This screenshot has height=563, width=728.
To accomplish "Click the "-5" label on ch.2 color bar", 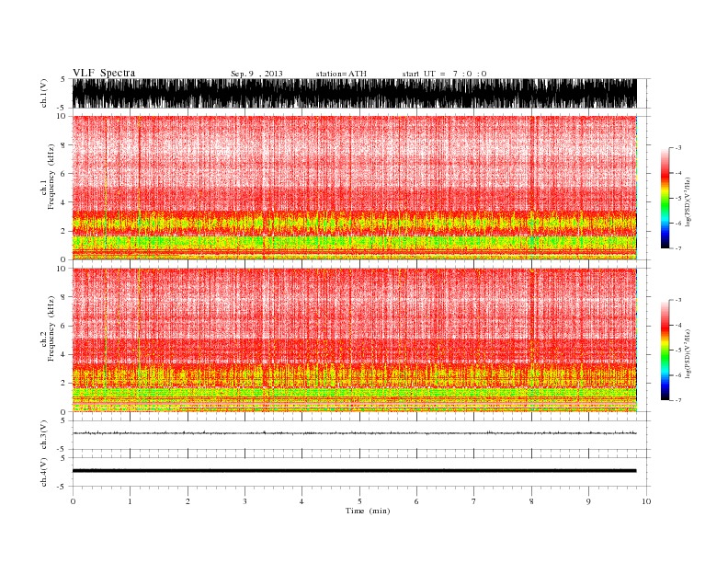I will coord(678,350).
